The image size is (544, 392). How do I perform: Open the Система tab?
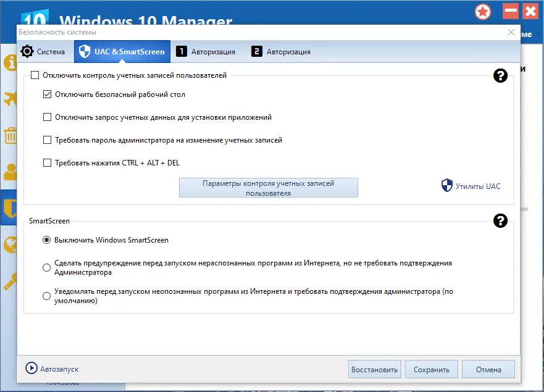(x=43, y=52)
